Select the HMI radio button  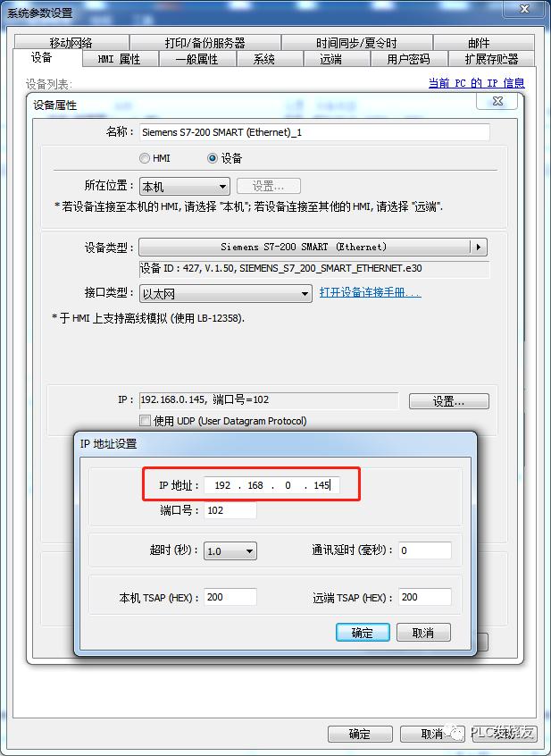tap(145, 158)
